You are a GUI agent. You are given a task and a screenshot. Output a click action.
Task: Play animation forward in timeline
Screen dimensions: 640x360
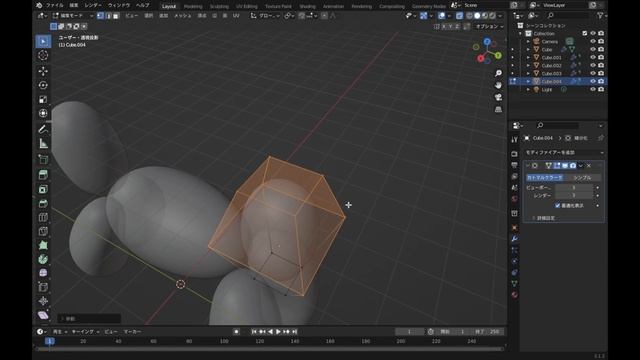pos(278,331)
